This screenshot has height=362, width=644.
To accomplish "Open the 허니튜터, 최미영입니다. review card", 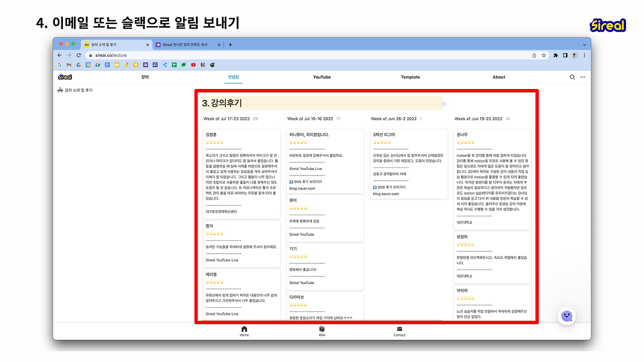I will (x=326, y=161).
